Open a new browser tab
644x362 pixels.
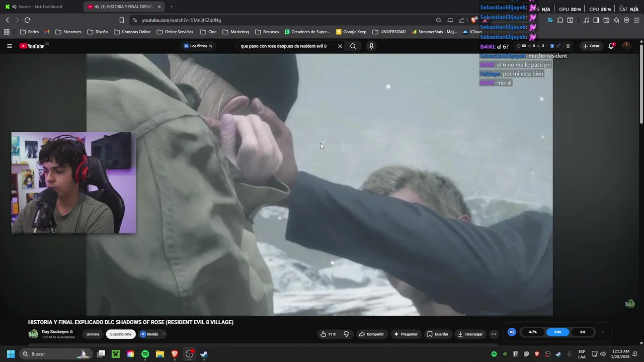coord(172,7)
